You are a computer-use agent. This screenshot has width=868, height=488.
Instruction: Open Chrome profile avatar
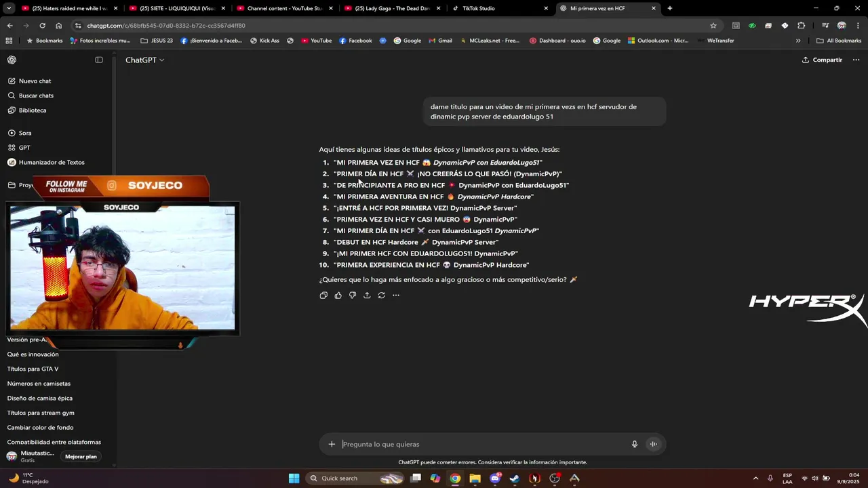tap(842, 26)
